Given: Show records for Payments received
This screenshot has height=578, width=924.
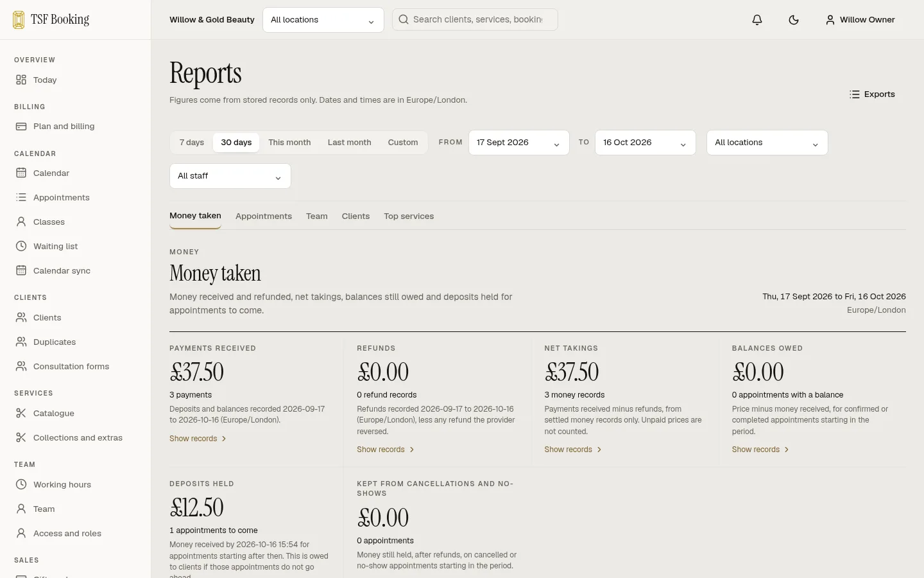Looking at the screenshot, I should pos(198,439).
